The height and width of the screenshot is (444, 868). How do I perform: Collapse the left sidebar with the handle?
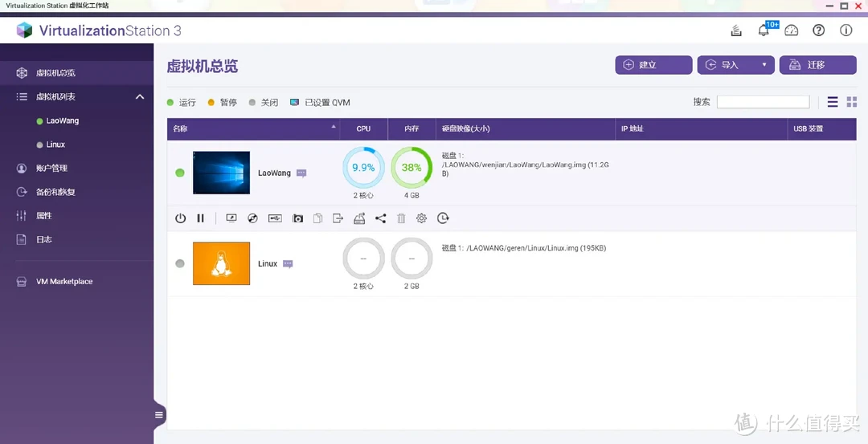pos(159,415)
